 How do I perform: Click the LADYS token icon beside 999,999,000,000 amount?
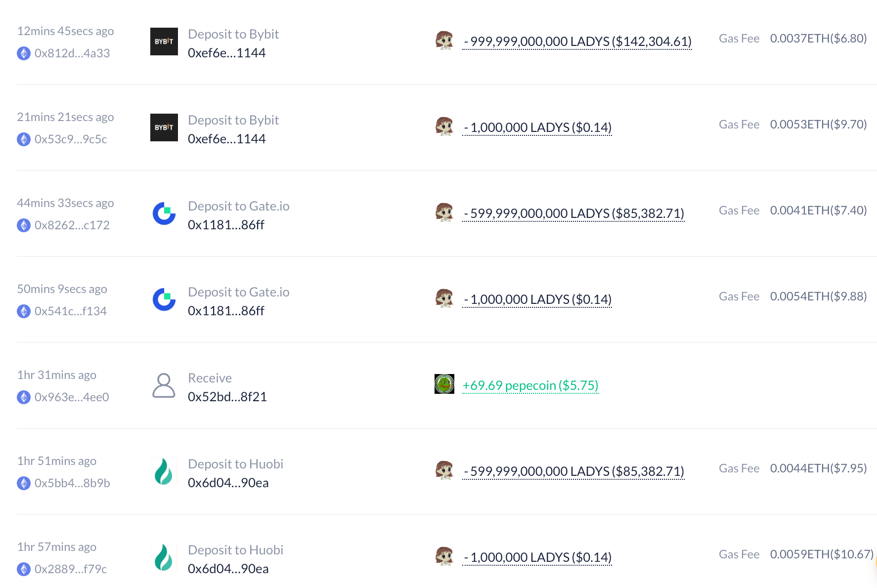pos(444,41)
